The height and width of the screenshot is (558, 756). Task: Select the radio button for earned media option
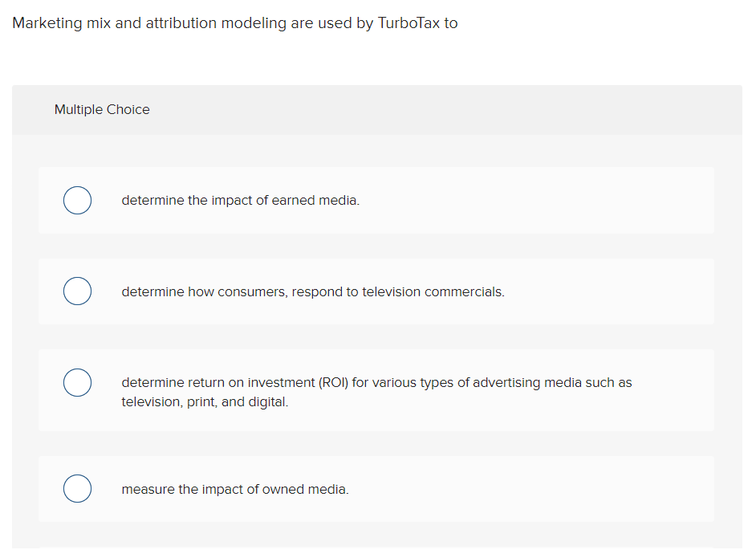(77, 200)
